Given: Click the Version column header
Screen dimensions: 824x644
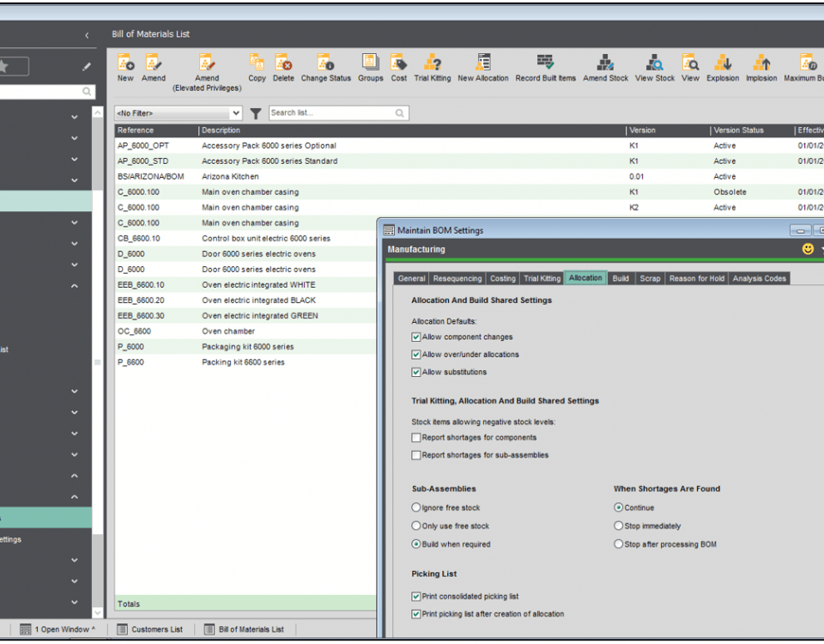Looking at the screenshot, I should pyautogui.click(x=668, y=131).
